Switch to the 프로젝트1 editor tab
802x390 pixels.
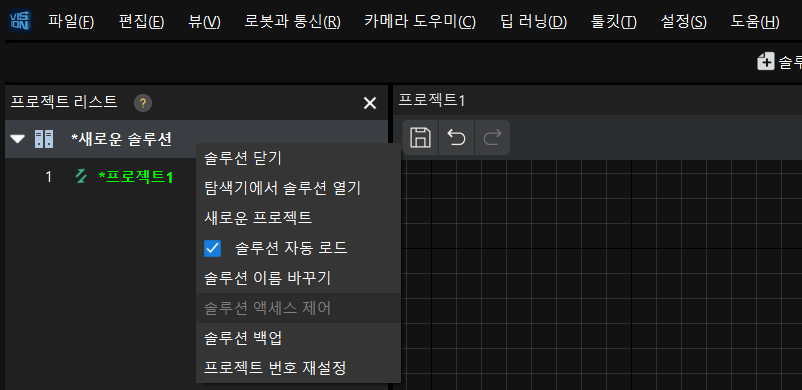coord(431,100)
